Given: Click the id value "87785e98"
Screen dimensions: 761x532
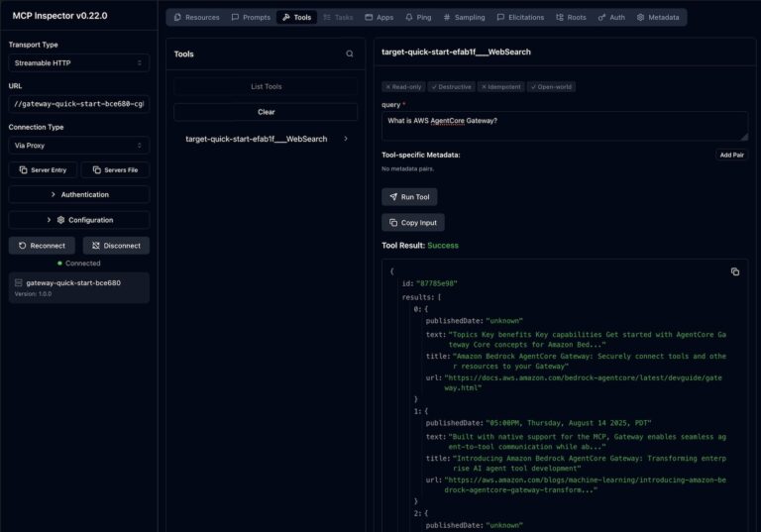Looking at the screenshot, I should (437, 283).
